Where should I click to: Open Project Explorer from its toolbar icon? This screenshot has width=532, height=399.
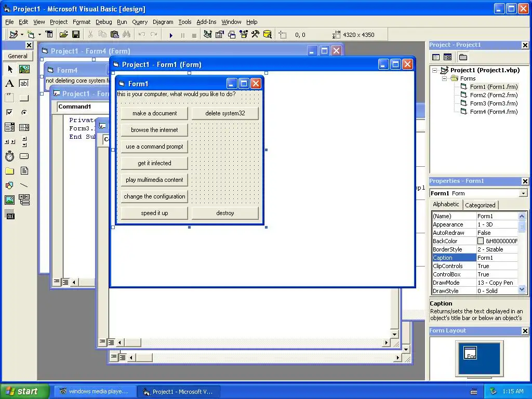(x=208, y=35)
